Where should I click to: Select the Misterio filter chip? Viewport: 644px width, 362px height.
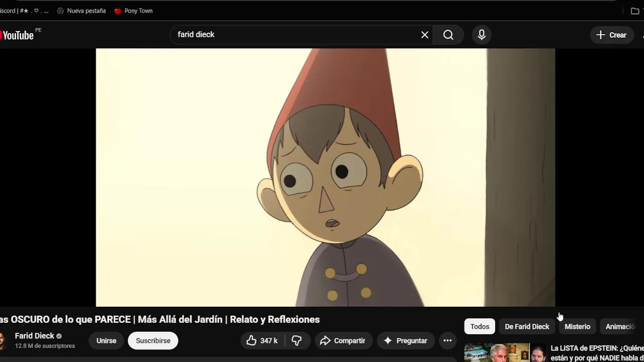pyautogui.click(x=577, y=326)
